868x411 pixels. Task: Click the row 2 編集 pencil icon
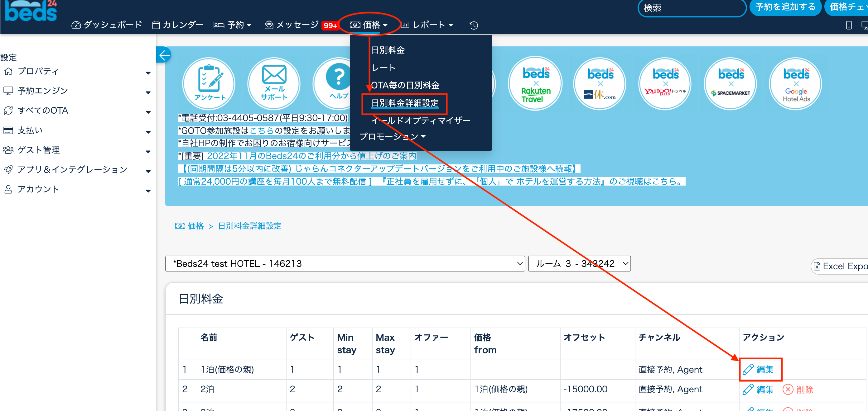(x=748, y=390)
